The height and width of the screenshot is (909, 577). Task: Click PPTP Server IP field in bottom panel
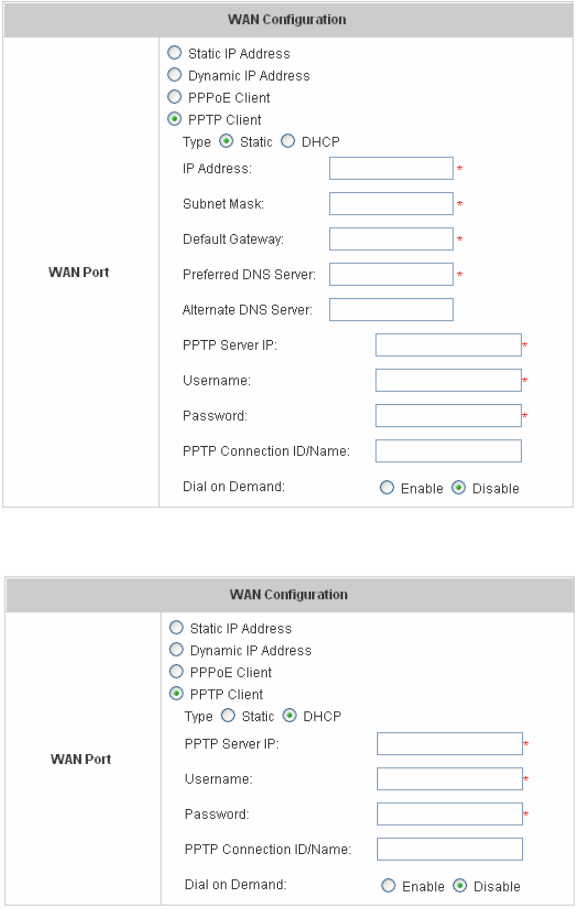click(x=450, y=744)
